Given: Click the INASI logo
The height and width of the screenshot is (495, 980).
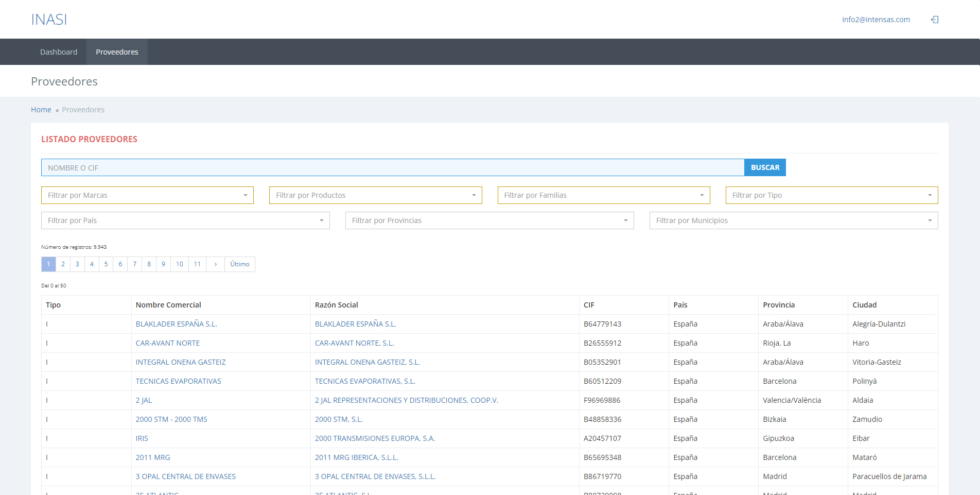Looking at the screenshot, I should coord(49,20).
